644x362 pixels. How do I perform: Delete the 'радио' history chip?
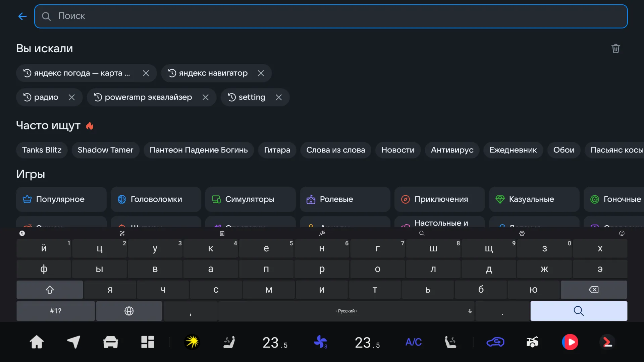(x=71, y=97)
